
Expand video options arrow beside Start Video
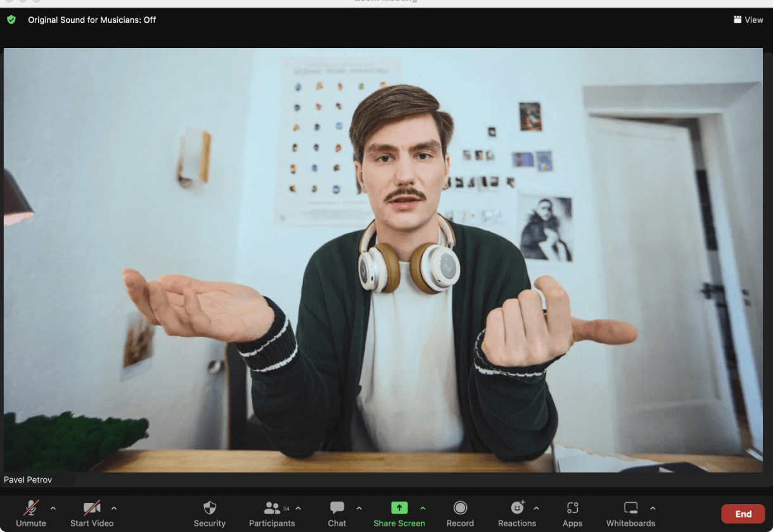click(x=114, y=508)
